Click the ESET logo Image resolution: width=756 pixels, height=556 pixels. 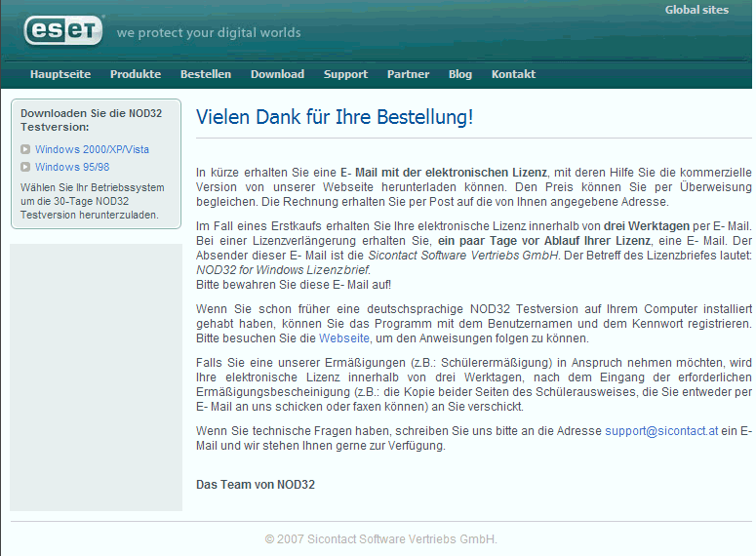point(63,30)
